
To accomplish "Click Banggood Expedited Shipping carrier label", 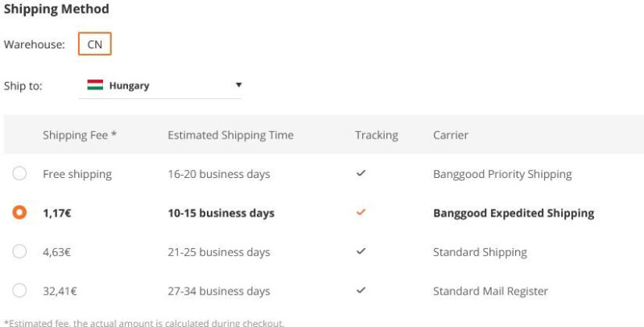I will click(514, 213).
